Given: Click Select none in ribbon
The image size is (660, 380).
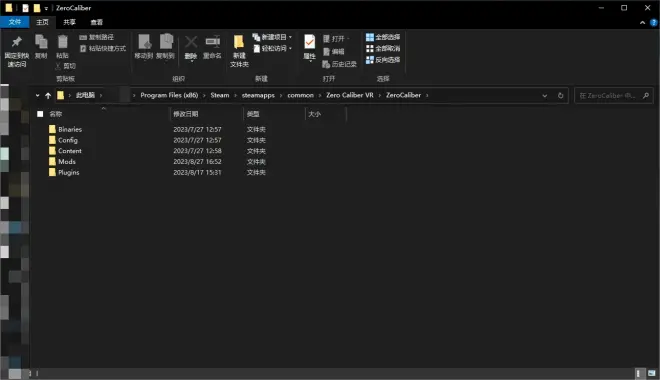Looking at the screenshot, I should (x=383, y=48).
